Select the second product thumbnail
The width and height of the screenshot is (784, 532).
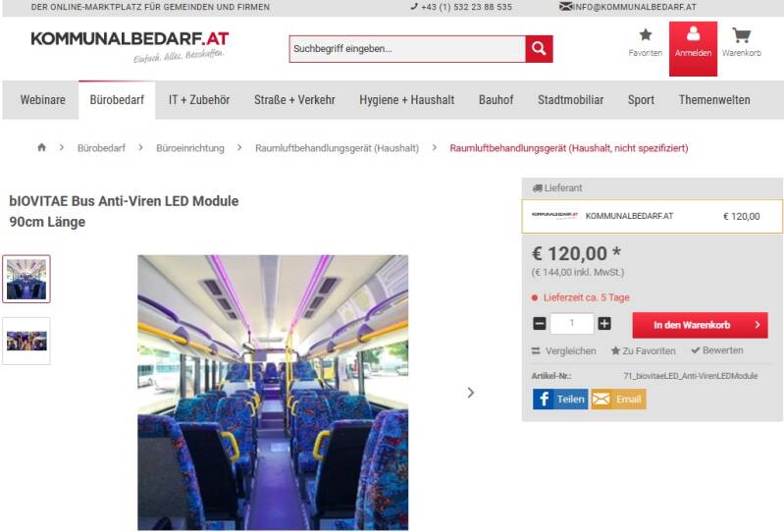click(x=26, y=341)
